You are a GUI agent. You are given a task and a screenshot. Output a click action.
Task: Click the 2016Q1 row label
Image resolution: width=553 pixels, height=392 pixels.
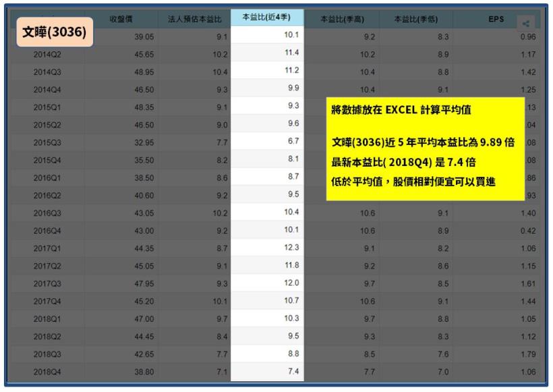[x=47, y=178]
